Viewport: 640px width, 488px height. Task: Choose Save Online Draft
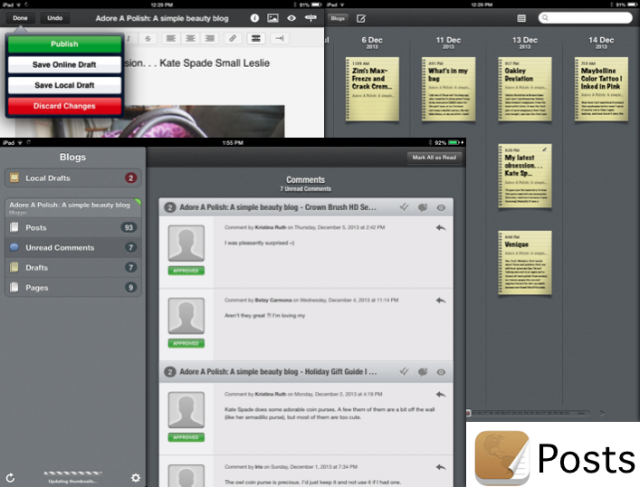pyautogui.click(x=64, y=64)
